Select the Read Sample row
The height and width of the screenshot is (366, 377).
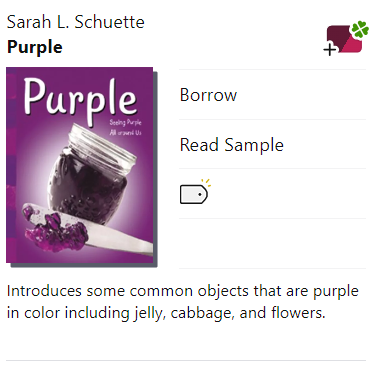point(272,144)
